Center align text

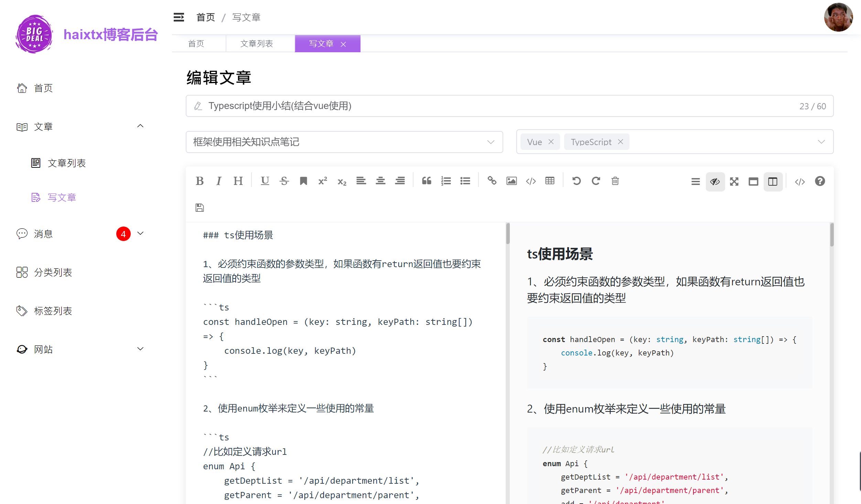pos(380,181)
